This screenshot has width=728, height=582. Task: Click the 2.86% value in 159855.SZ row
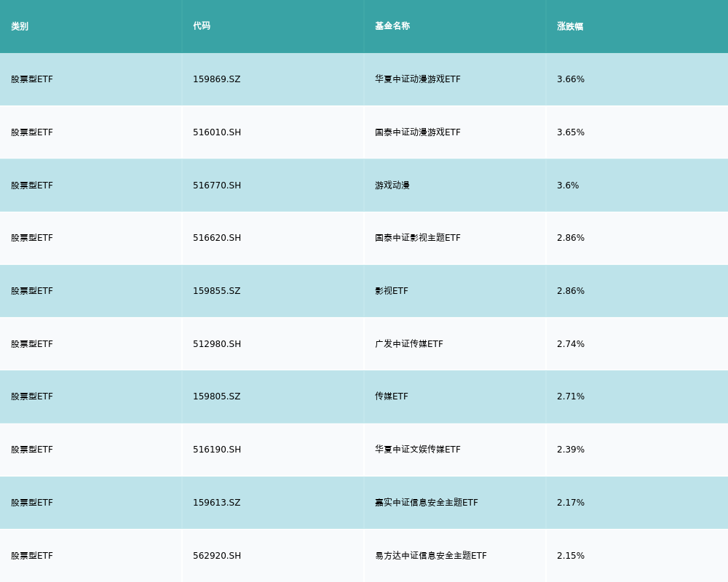(x=571, y=291)
